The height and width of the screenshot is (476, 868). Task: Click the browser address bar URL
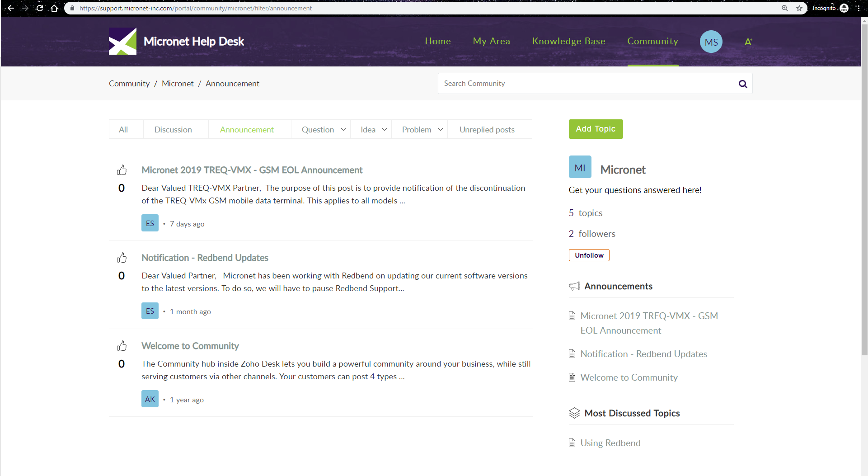(196, 8)
